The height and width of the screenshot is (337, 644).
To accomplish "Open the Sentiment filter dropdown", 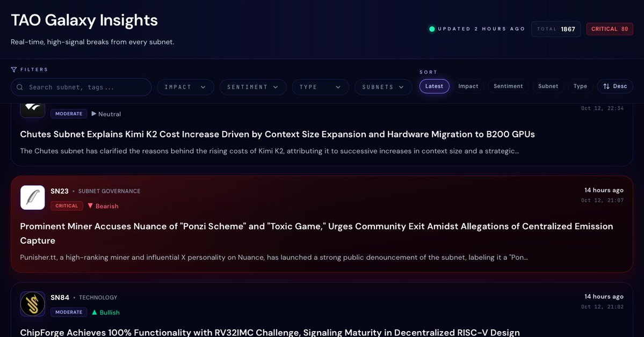I will [252, 87].
